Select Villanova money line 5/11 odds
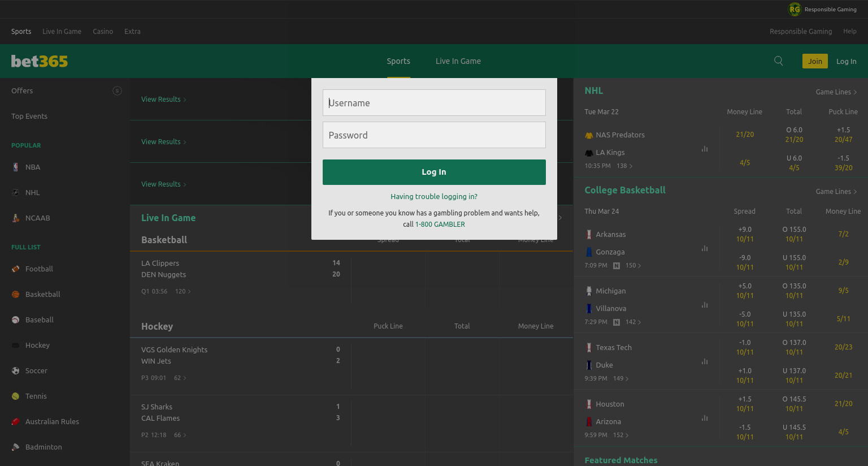 pos(843,319)
